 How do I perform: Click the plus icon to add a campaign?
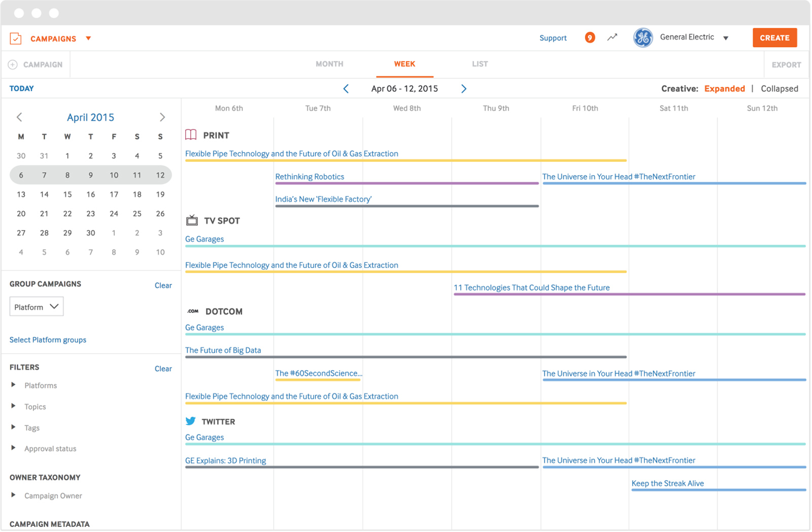coord(13,64)
